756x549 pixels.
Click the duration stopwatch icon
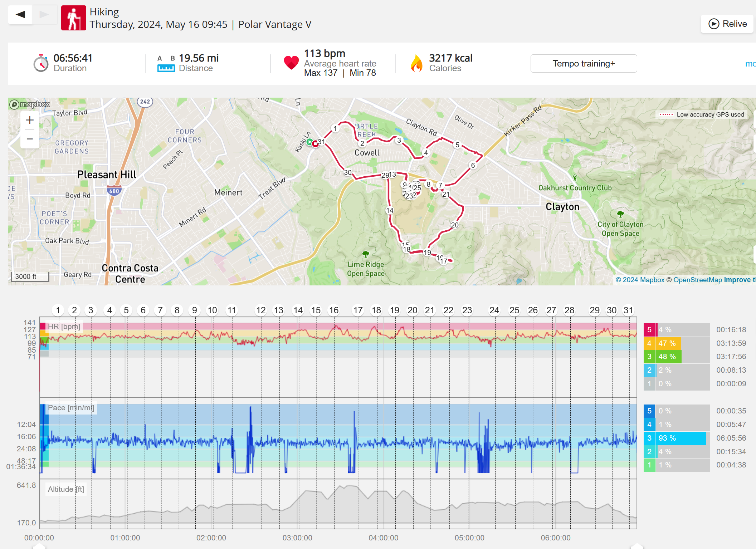click(41, 63)
